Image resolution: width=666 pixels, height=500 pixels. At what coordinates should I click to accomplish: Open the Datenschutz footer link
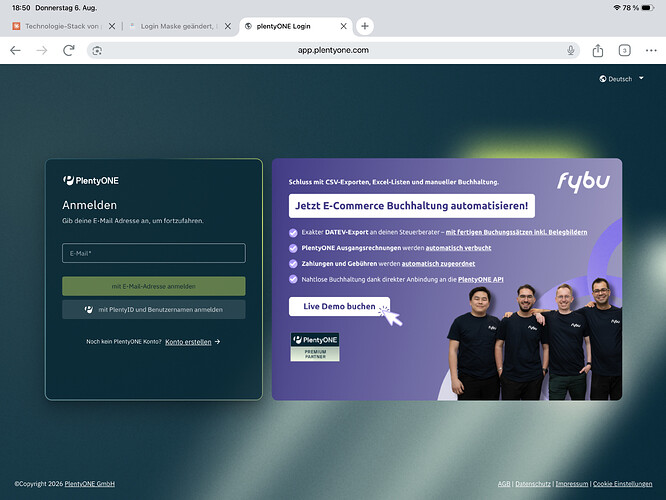click(533, 484)
